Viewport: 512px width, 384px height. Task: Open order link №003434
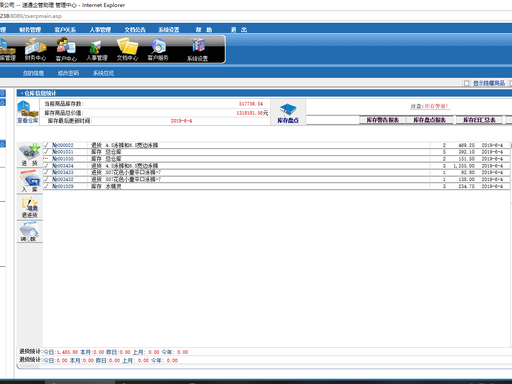pos(63,166)
